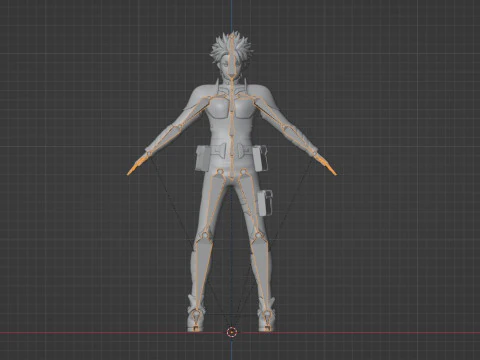
Task: Select the belt pouch on the screen-left hip
Action: point(203,159)
